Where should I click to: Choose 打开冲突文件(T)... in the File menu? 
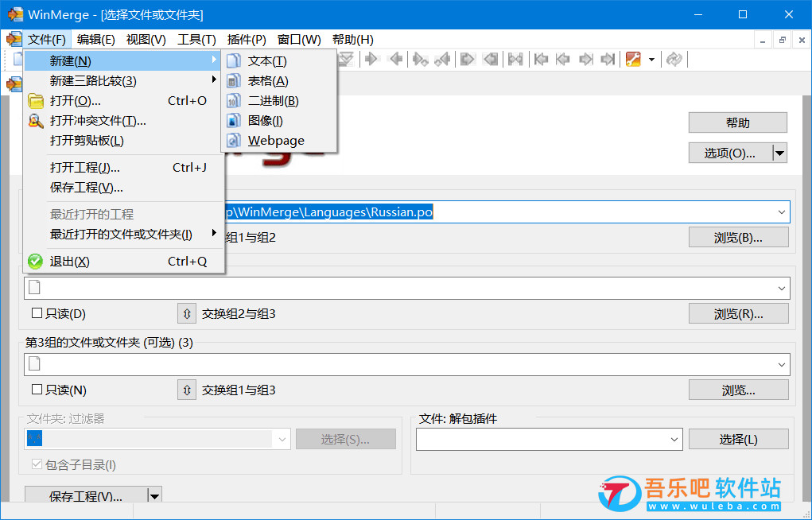pyautogui.click(x=124, y=121)
